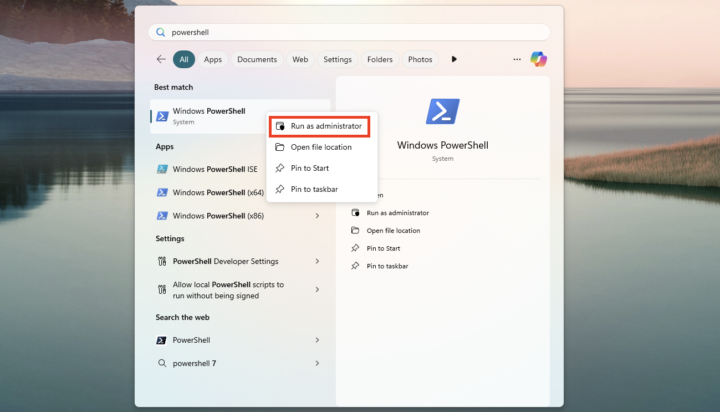
Task: Expand PowerShell Developer Settings chevron
Action: click(317, 261)
